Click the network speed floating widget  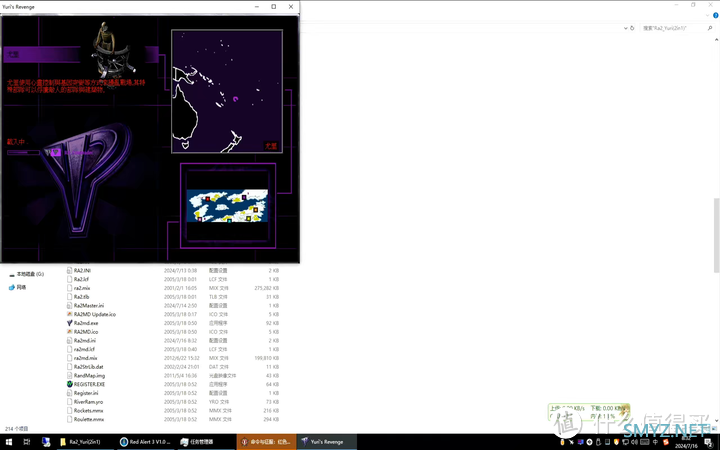[588, 412]
